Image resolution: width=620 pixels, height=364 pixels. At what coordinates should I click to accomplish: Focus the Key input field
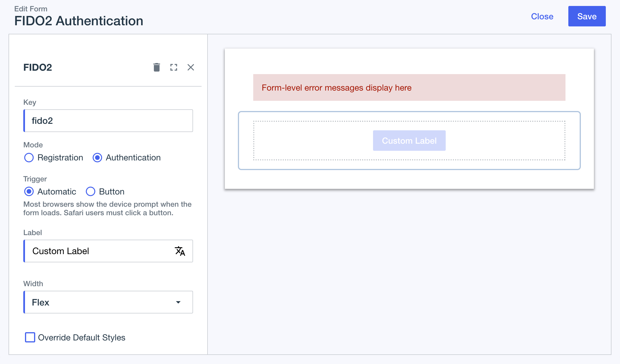tap(108, 121)
